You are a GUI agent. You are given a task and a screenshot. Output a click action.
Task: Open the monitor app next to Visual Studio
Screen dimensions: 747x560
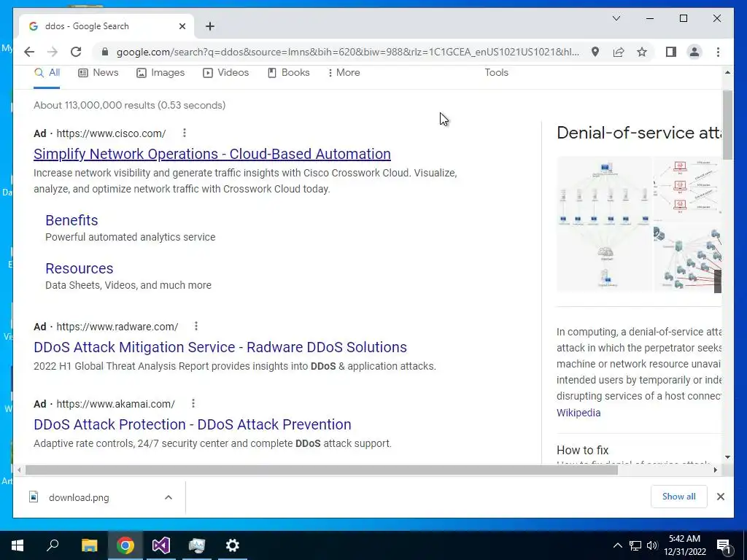197,545
